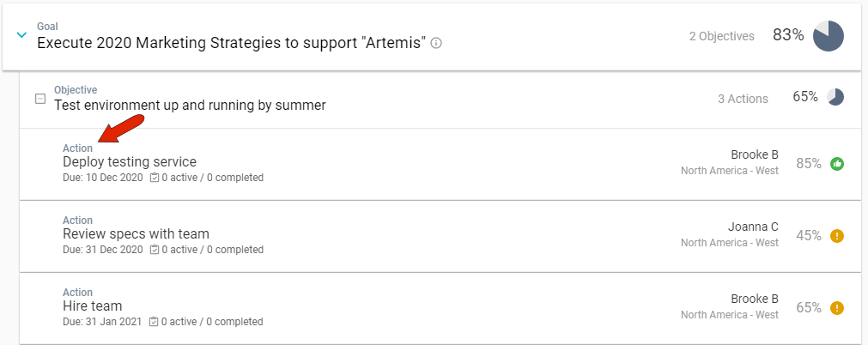Click the goal's 83% progress pie chart
This screenshot has width=868, height=345.
(x=829, y=36)
